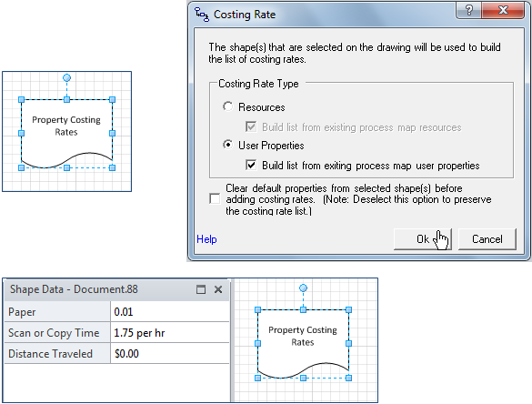Viewport: 532px width, 404px height.
Task: Click the Costing Rate title bar icon
Action: coord(202,15)
